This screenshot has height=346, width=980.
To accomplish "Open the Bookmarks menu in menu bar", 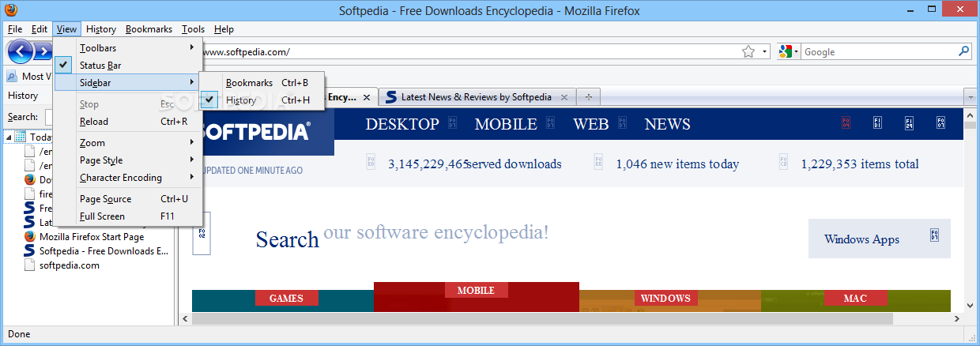I will (149, 29).
